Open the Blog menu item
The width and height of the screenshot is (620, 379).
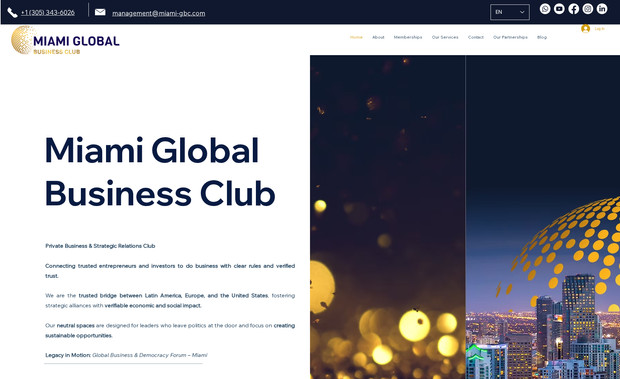click(x=542, y=37)
